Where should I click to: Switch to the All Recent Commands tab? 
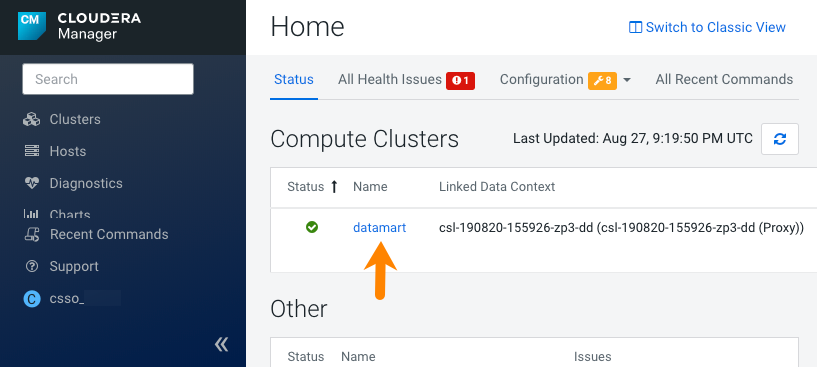click(x=724, y=79)
